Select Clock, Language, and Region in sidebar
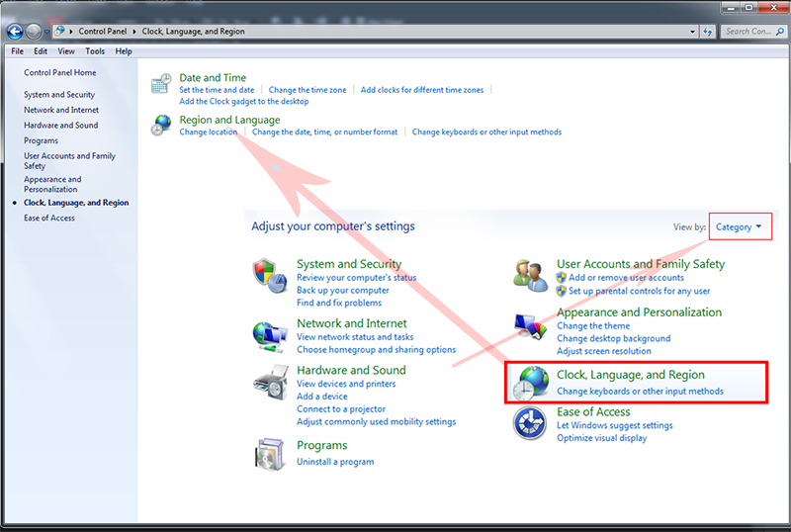Image resolution: width=791 pixels, height=532 pixels. coord(76,203)
